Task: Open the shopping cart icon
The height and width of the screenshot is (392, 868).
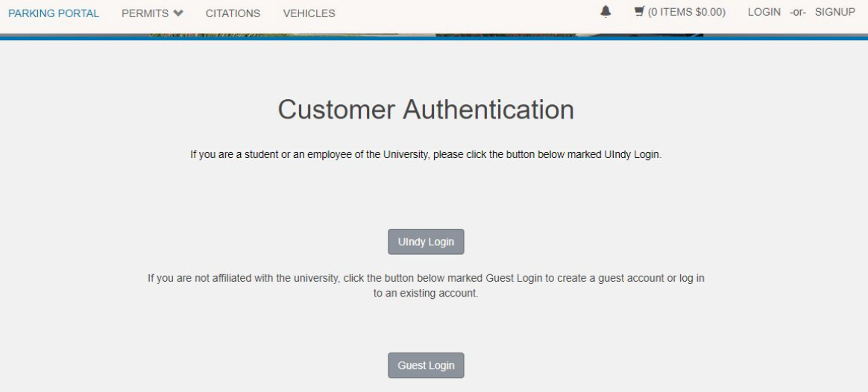Action: click(639, 11)
